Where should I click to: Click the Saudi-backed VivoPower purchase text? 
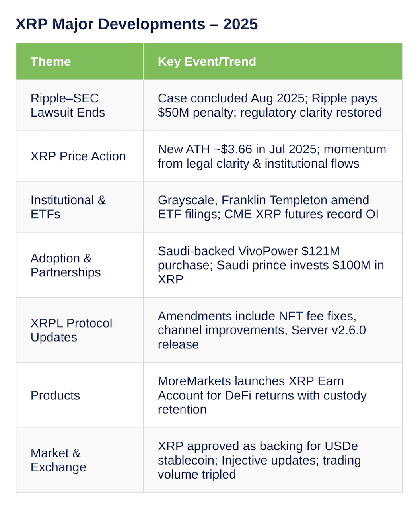pyautogui.click(x=271, y=265)
